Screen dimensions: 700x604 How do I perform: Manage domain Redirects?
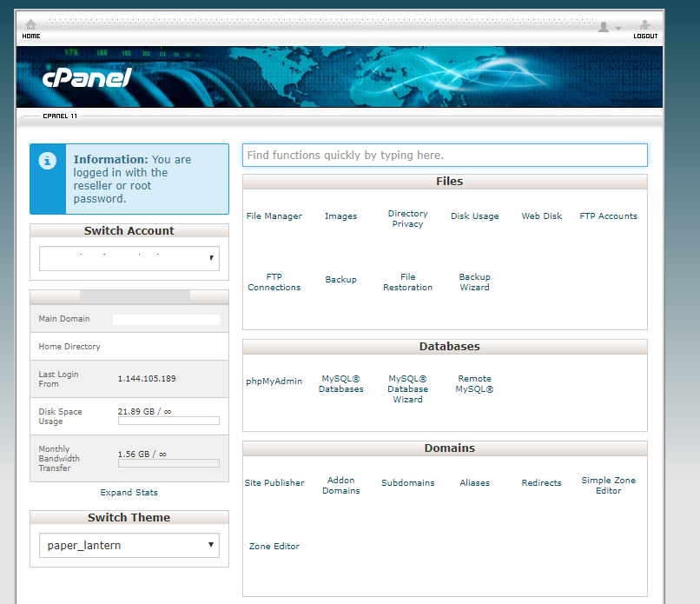click(541, 482)
